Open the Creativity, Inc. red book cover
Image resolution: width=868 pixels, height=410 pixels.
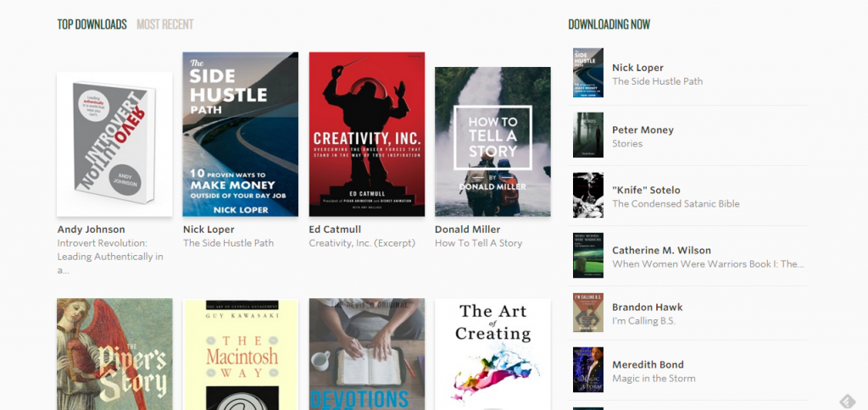tap(366, 134)
